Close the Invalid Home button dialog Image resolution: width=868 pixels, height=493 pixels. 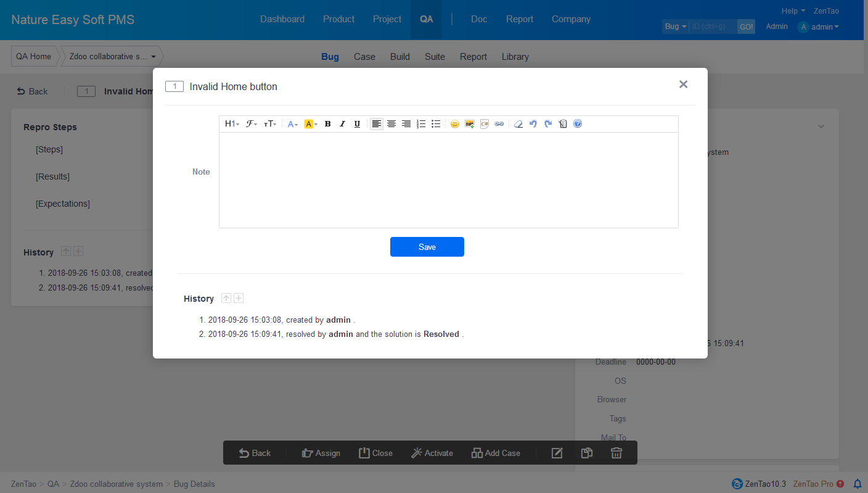coord(683,85)
